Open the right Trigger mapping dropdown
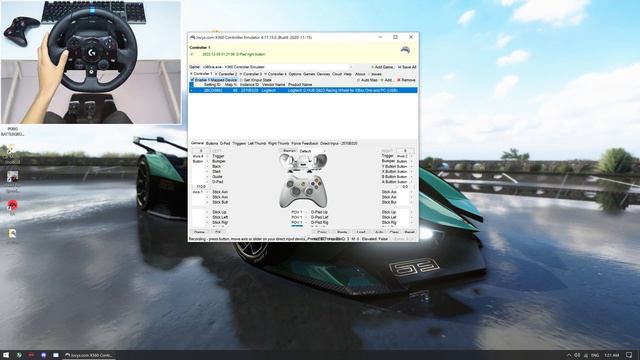The width and height of the screenshot is (640, 360). tap(405, 156)
